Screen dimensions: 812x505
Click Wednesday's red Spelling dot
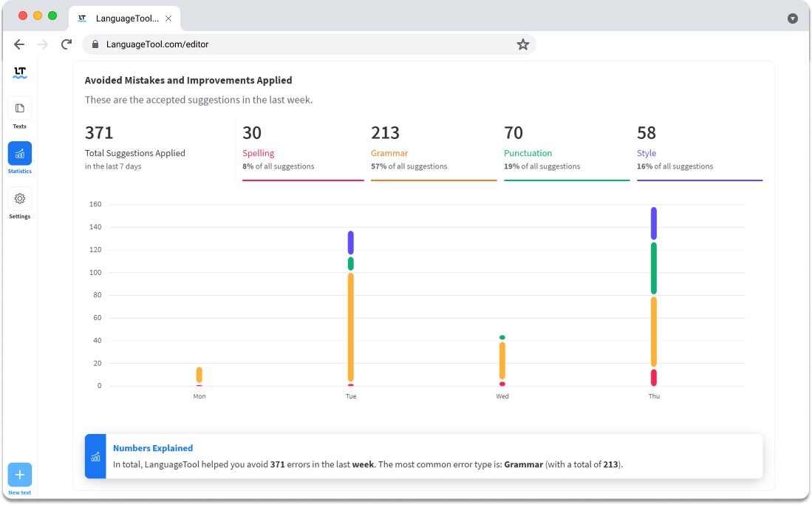(x=502, y=384)
